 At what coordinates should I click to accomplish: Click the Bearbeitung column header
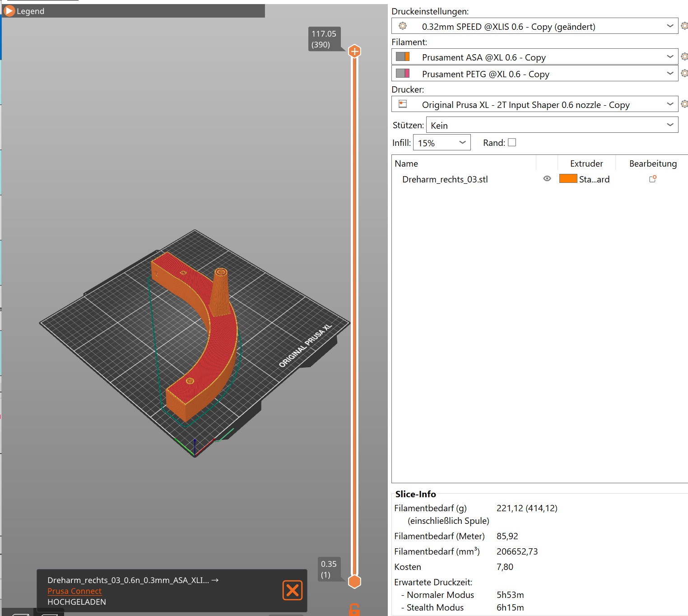pos(653,163)
